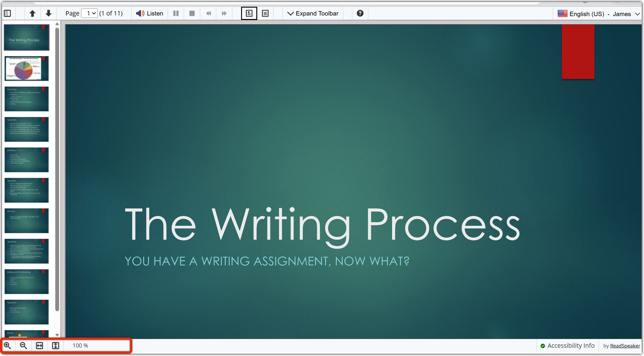Fit page to width
644x356 pixels.
[x=40, y=346]
